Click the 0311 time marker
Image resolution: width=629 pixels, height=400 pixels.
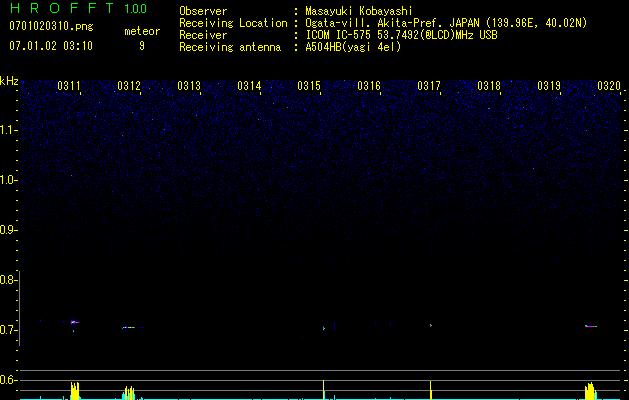[x=69, y=86]
